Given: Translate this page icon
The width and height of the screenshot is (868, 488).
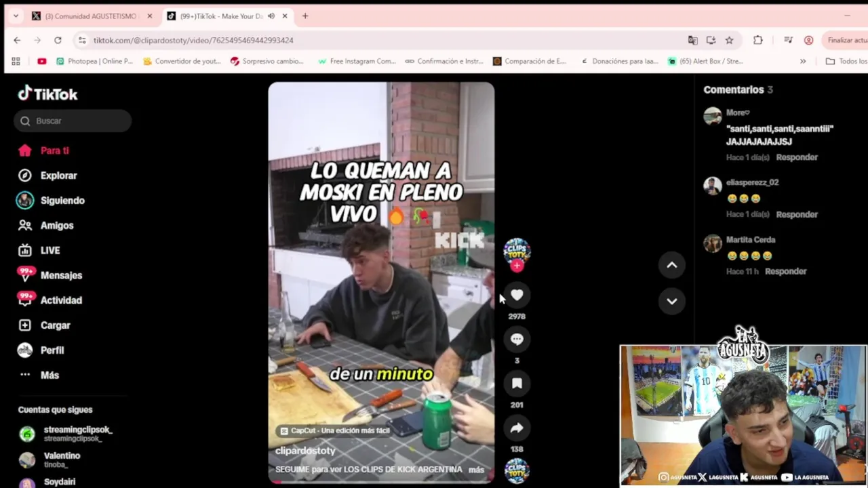Looking at the screenshot, I should [x=692, y=40].
